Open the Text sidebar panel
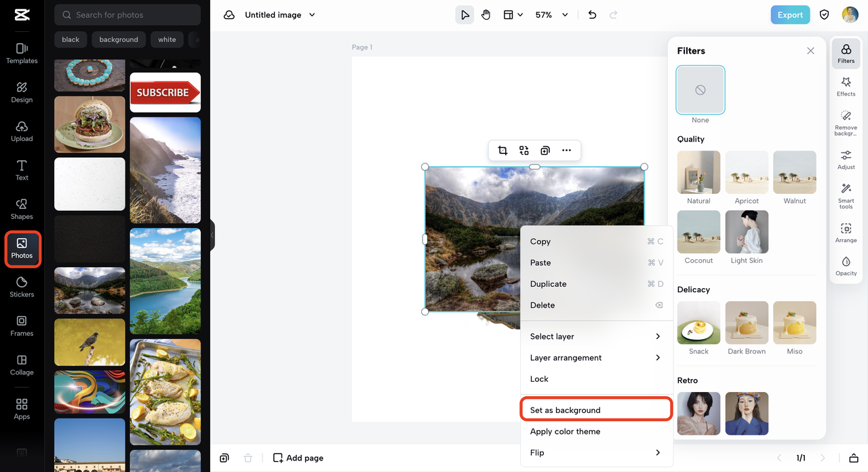Screen dimensions: 868x472 22,171
